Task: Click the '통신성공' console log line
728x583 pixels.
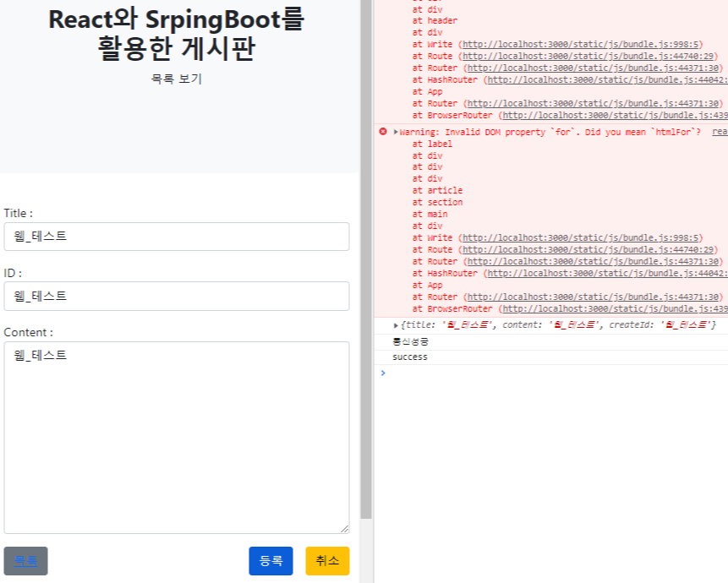Action: [x=410, y=342]
